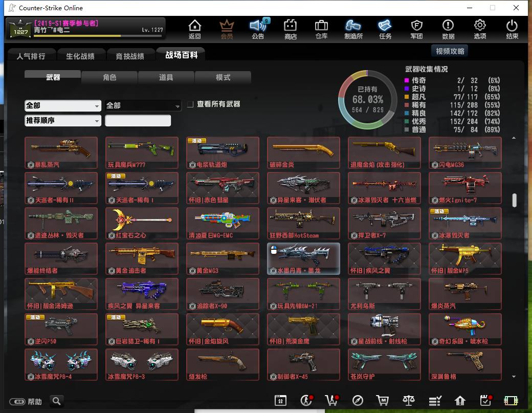Viewport: 532px width, 413px height.
Task: Open 公告 speaker announcements
Action: 258,29
